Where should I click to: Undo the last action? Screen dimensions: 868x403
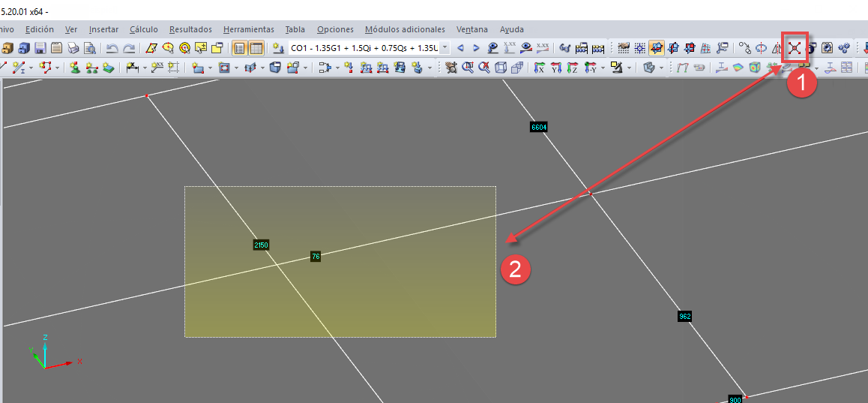112,48
